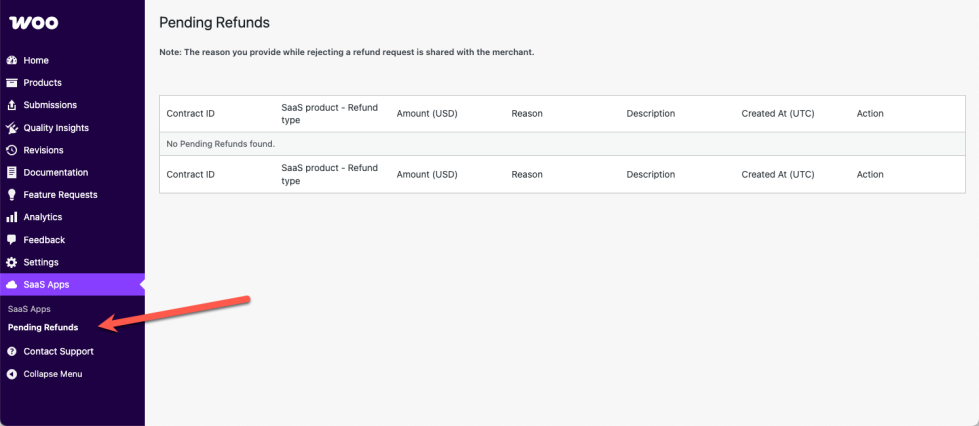Open the SaaS Apps submenu item
Viewport: 979px width, 426px height.
[x=29, y=309]
